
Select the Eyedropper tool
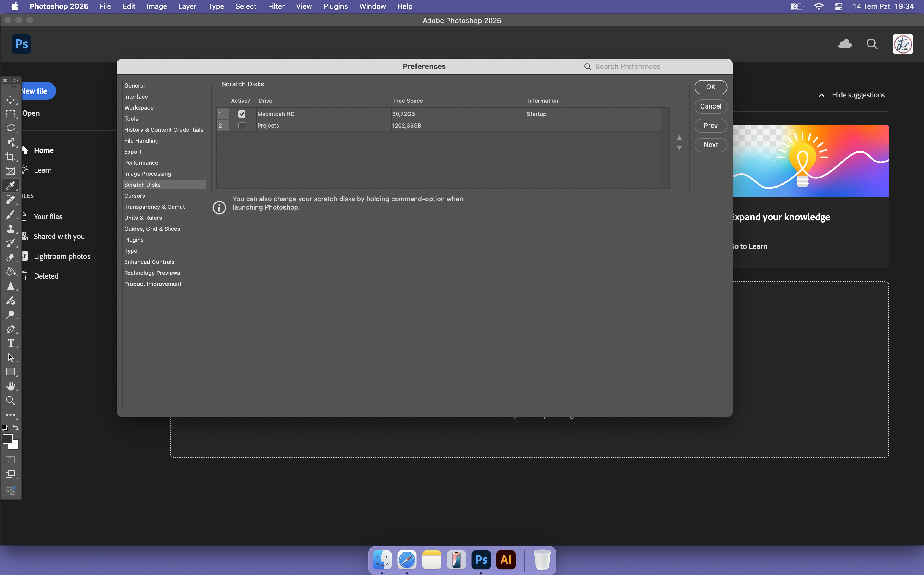10,186
